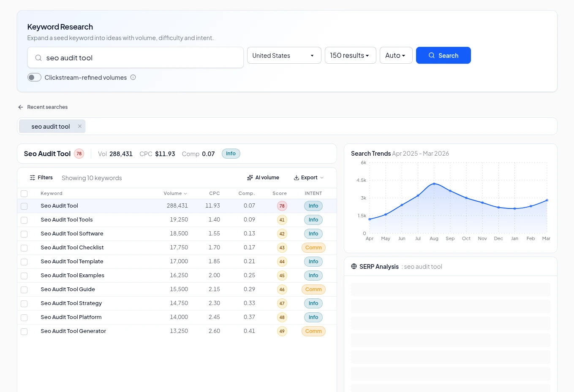The height and width of the screenshot is (392, 574).
Task: Select checkbox for Seo Audit Tool Template
Action: pos(24,262)
